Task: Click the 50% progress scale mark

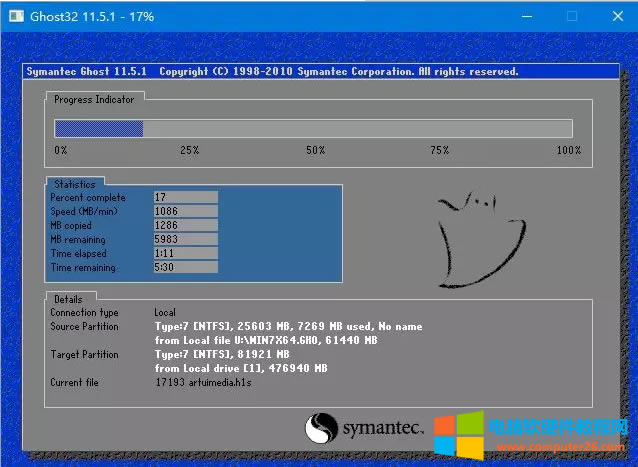Action: pos(316,150)
